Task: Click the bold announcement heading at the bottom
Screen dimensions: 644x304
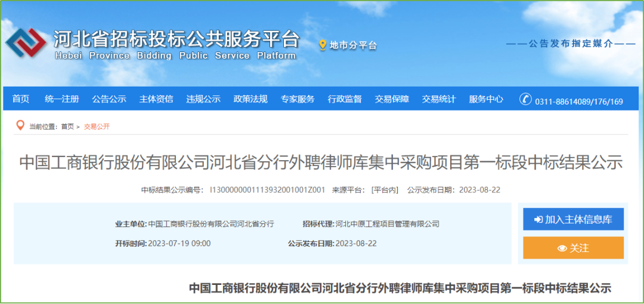Action: tap(400, 288)
